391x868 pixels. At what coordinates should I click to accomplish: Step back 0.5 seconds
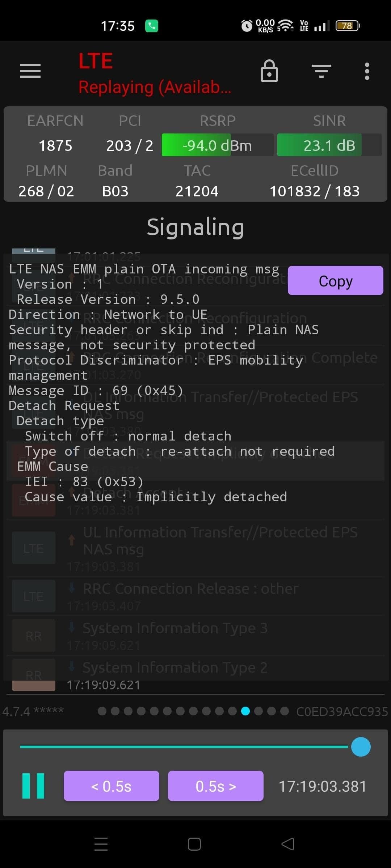pyautogui.click(x=111, y=786)
